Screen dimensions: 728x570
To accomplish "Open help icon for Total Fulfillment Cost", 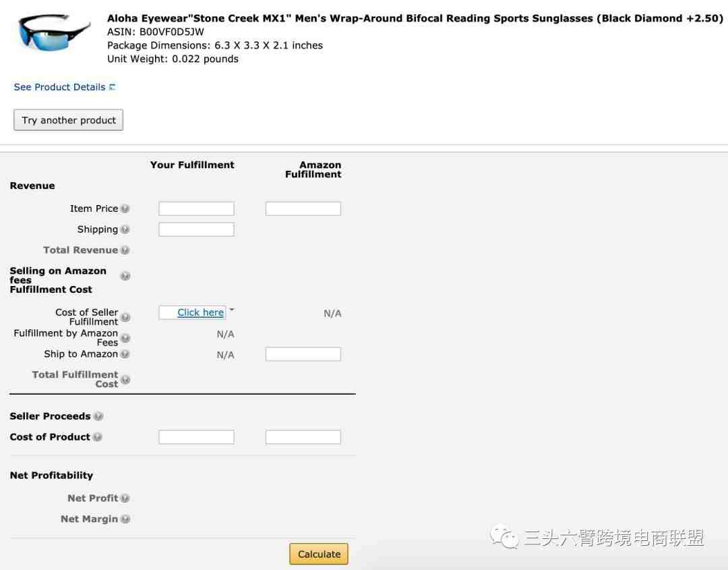I will point(125,380).
